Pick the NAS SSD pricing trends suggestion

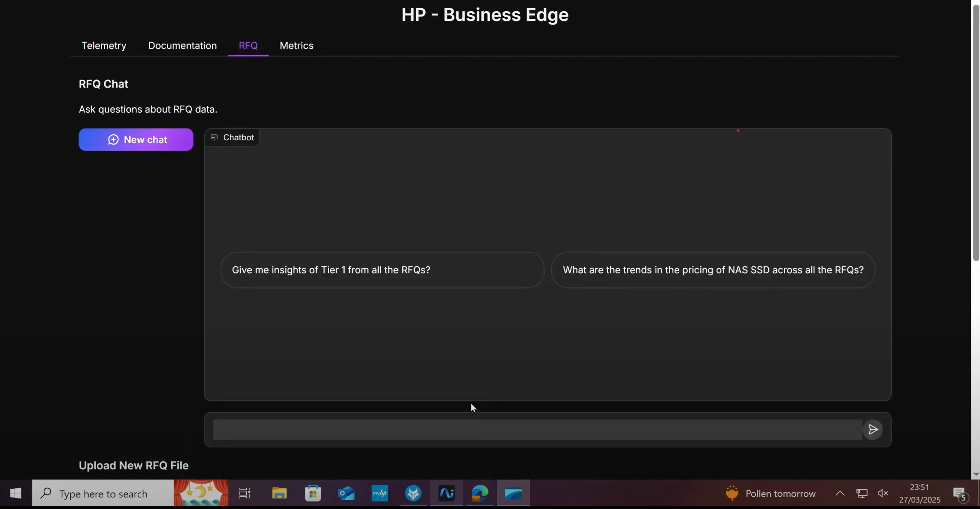[x=713, y=270]
